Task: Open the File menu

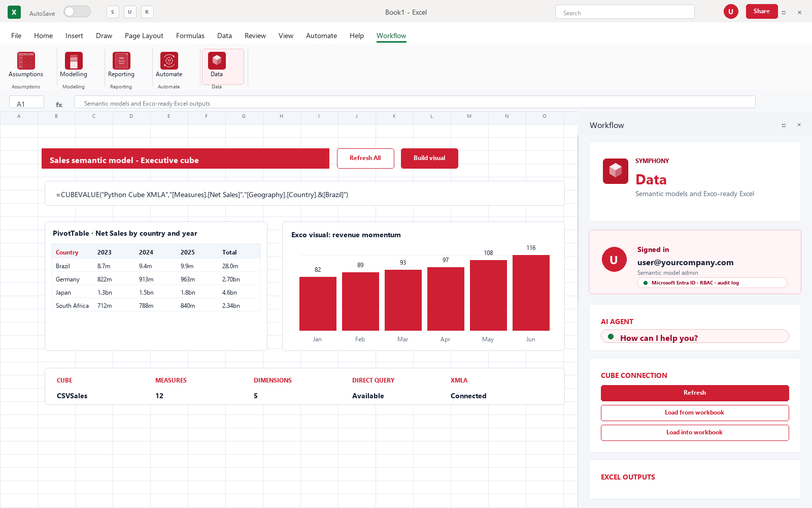Action: [16, 36]
